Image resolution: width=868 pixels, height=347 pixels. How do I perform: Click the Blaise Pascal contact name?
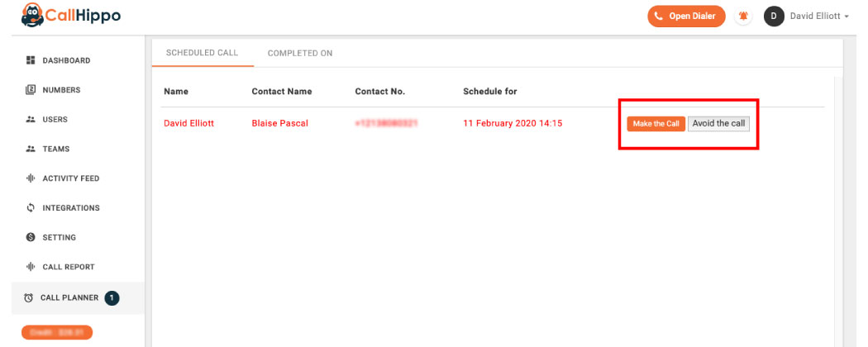point(280,123)
